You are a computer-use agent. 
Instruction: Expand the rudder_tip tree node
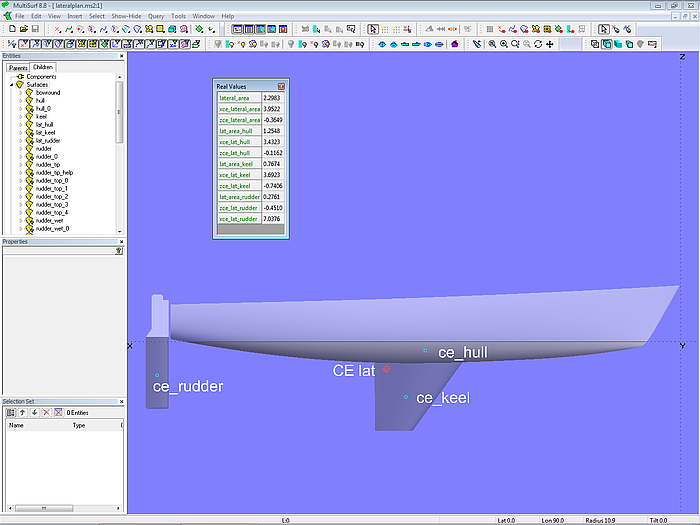(20, 165)
